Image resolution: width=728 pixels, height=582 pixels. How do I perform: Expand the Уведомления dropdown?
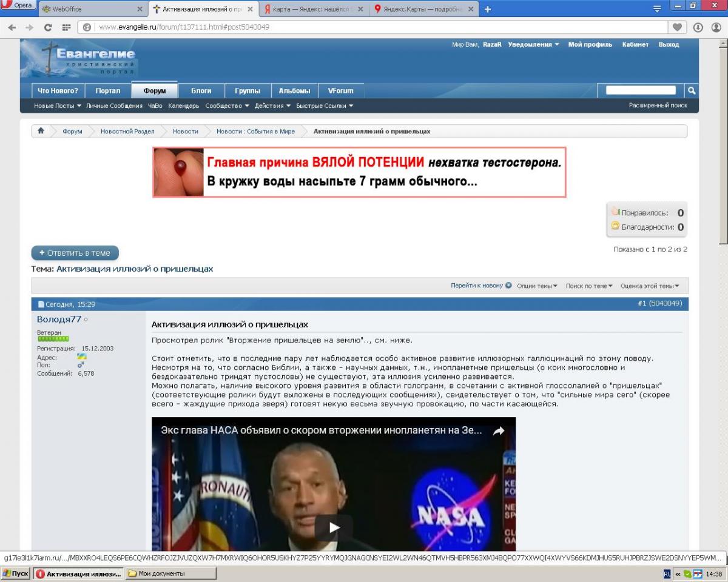pyautogui.click(x=533, y=45)
